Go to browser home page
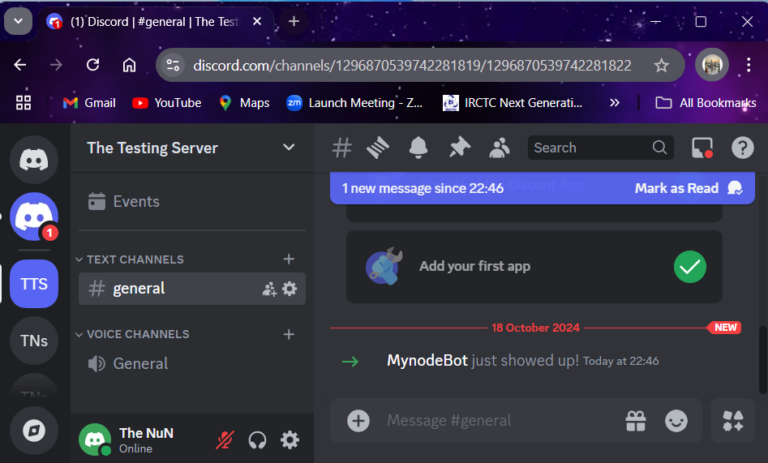 click(129, 65)
